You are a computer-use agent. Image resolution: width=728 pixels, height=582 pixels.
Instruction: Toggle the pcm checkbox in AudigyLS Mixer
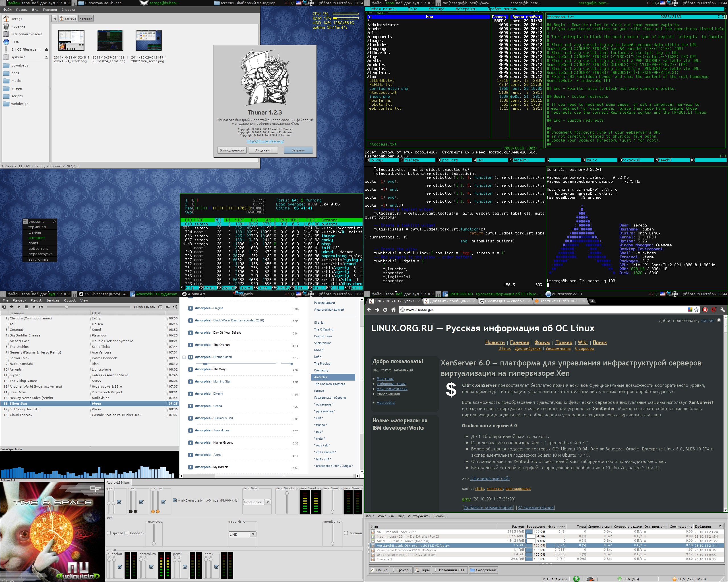119,502
